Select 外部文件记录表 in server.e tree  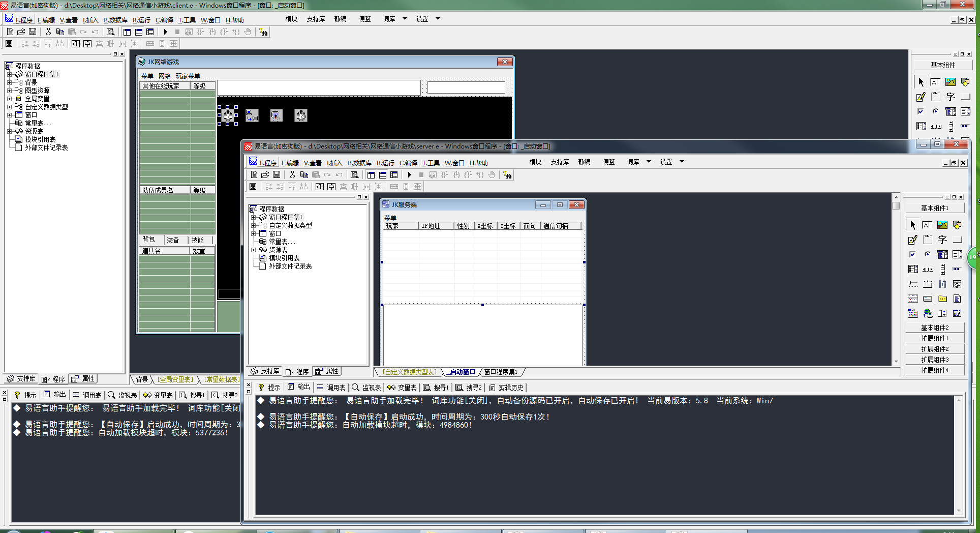click(290, 266)
